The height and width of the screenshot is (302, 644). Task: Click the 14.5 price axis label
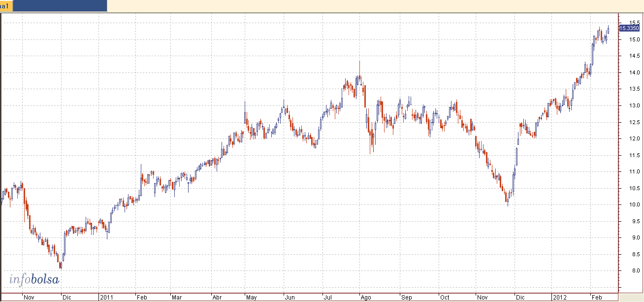tap(634, 56)
